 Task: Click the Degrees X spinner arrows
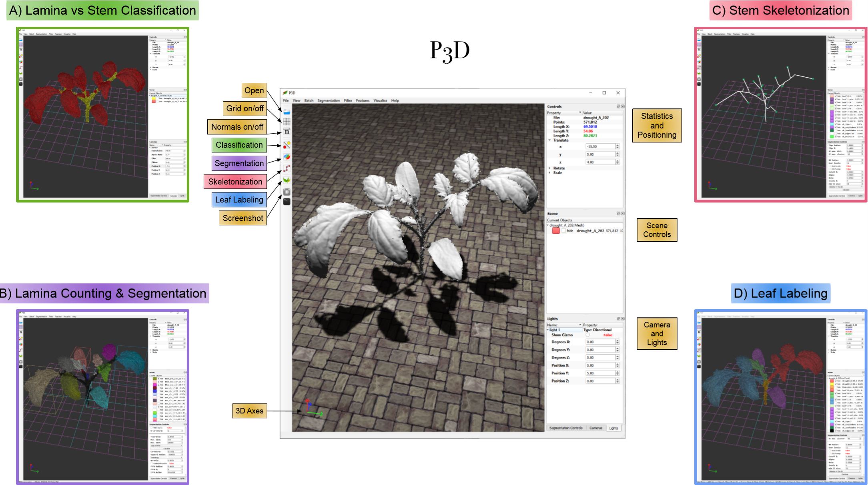coord(617,342)
